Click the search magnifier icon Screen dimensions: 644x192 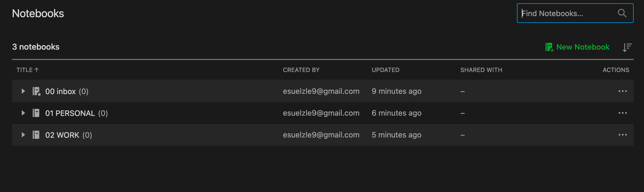click(622, 13)
